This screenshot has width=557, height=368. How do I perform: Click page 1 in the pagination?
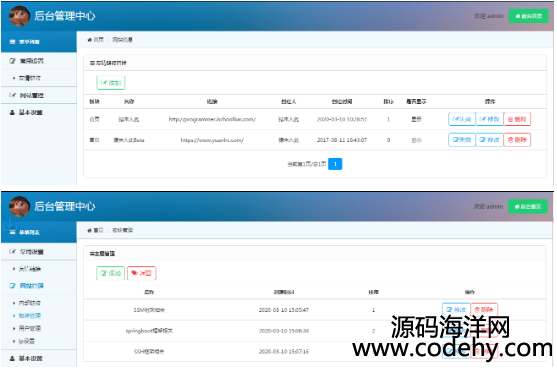tap(335, 164)
